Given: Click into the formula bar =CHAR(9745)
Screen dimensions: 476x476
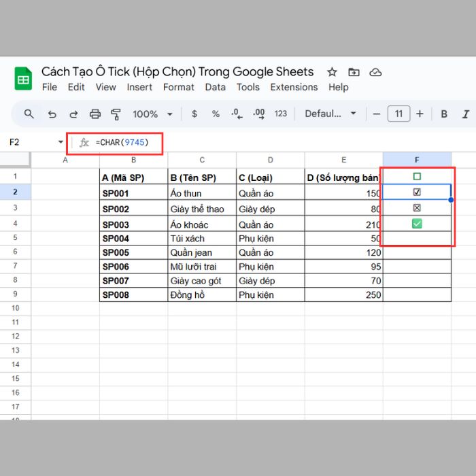Looking at the screenshot, I should [x=122, y=142].
